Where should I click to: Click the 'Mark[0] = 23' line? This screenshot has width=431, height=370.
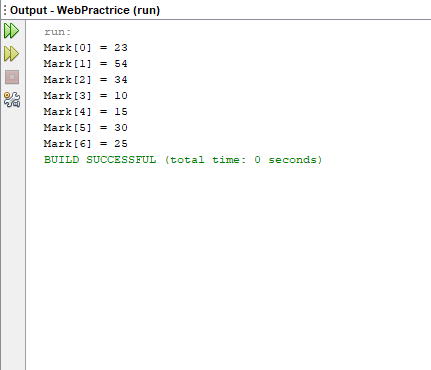tap(86, 48)
